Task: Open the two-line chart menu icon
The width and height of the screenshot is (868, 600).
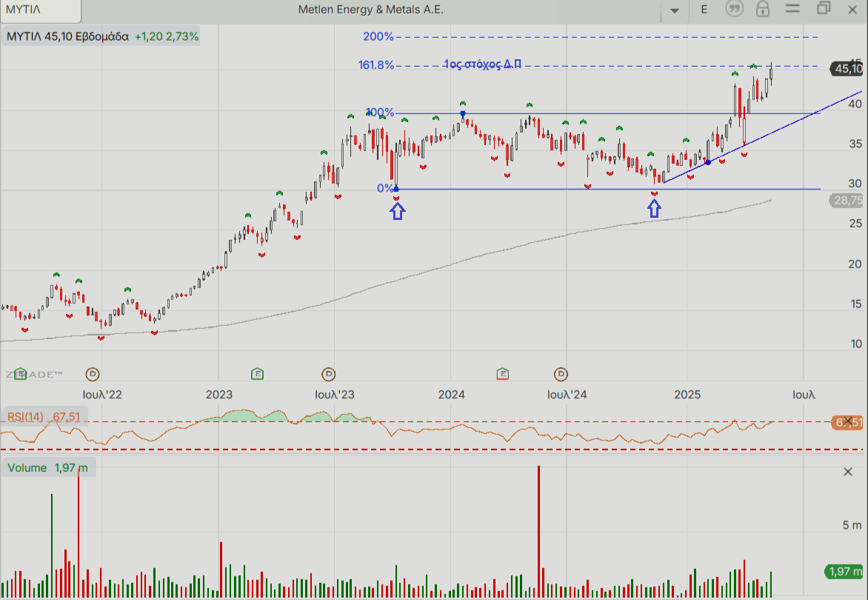Action: pyautogui.click(x=792, y=9)
